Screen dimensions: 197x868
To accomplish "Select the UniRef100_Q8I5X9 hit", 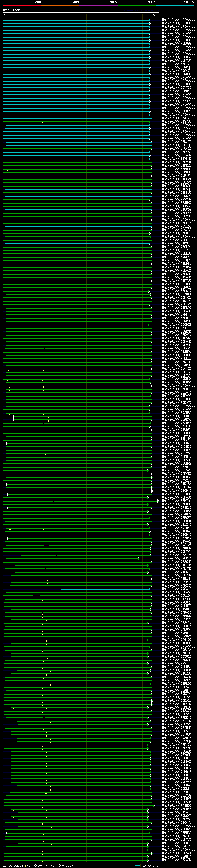I will coord(176,470).
